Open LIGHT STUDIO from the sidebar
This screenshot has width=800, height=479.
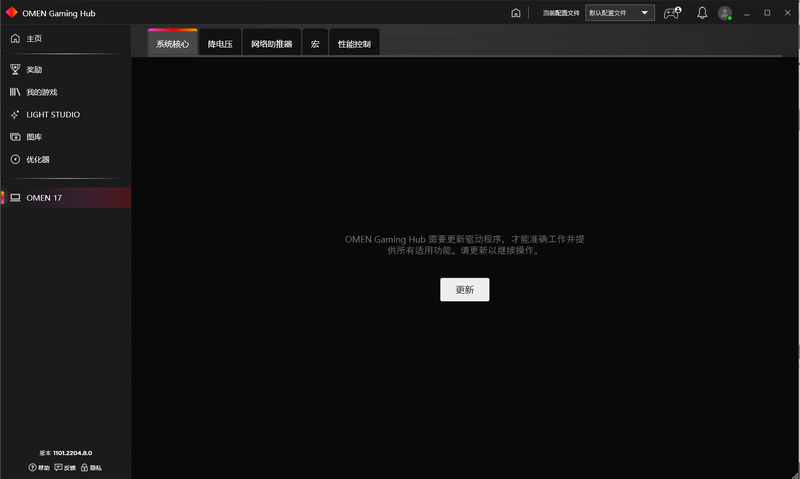pyautogui.click(x=52, y=115)
